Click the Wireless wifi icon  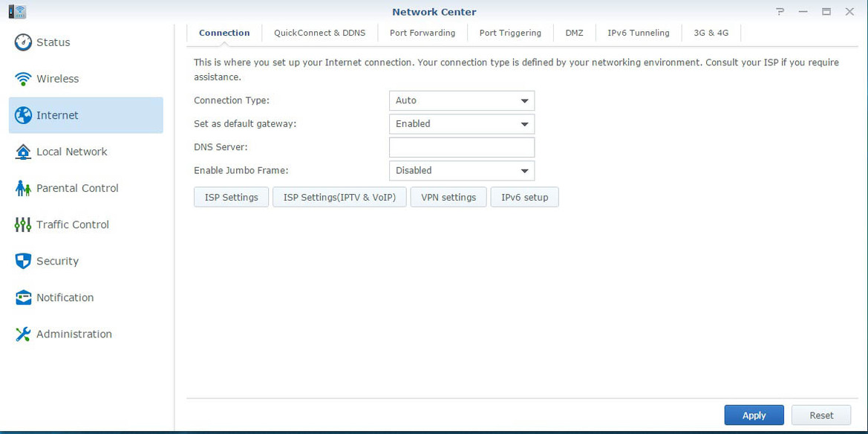(x=23, y=79)
